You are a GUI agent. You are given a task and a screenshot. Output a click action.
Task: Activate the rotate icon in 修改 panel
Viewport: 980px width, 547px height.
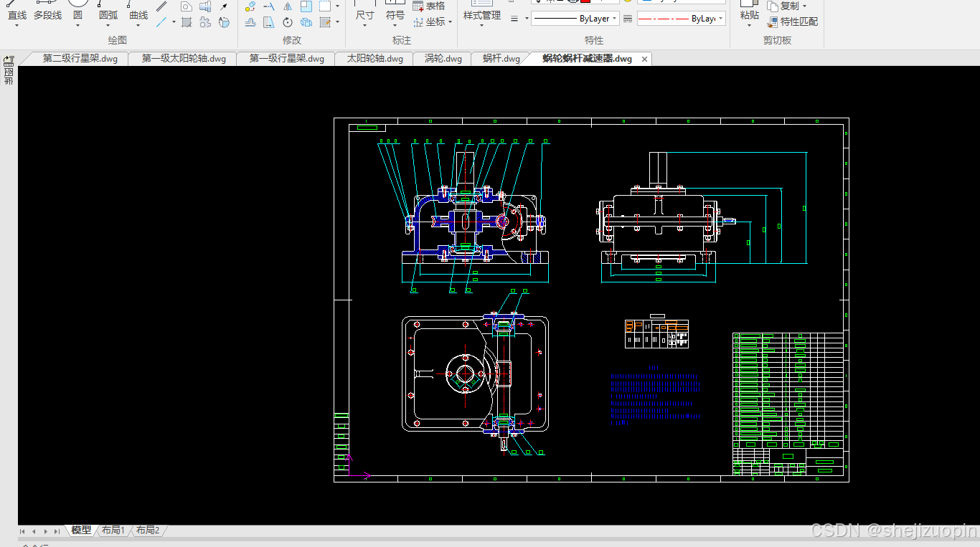pos(288,22)
